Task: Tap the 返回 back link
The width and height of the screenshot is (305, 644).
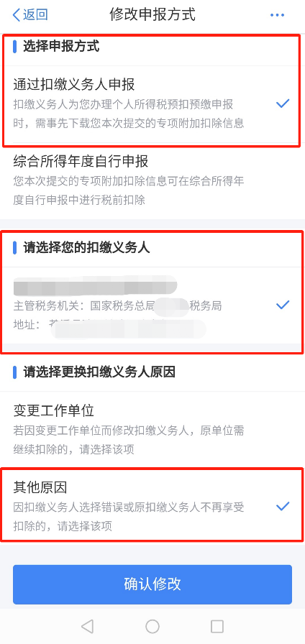Action: coord(30,15)
